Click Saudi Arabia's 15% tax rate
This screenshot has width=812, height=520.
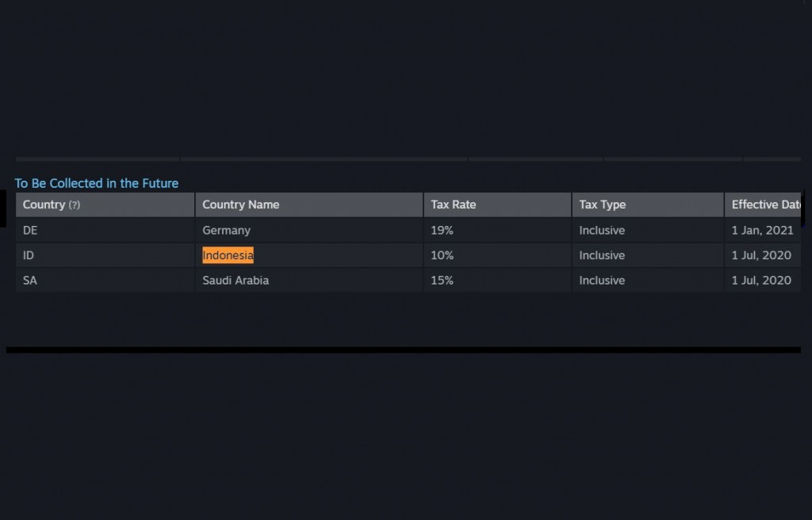click(442, 280)
